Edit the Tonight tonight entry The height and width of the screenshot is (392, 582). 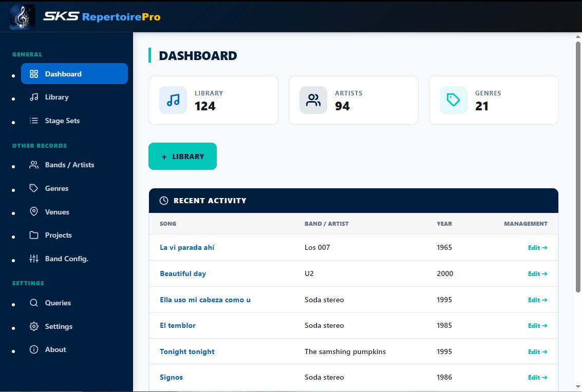[x=537, y=351]
